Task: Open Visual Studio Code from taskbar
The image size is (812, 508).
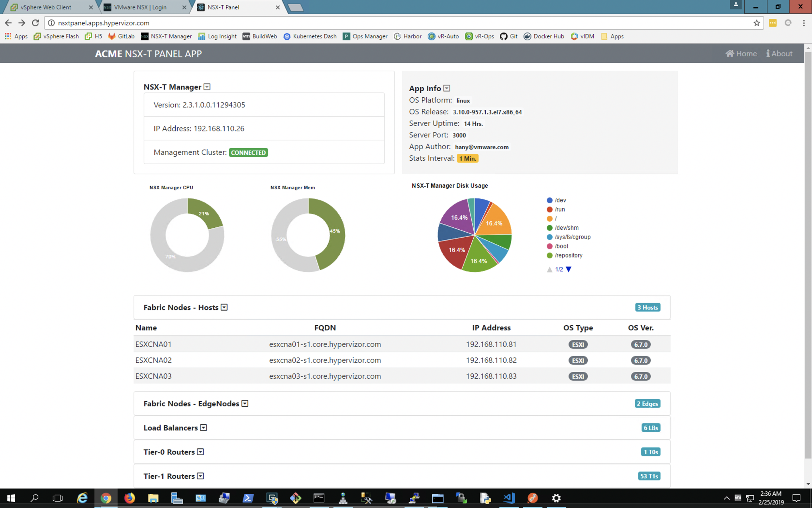Action: tap(509, 498)
